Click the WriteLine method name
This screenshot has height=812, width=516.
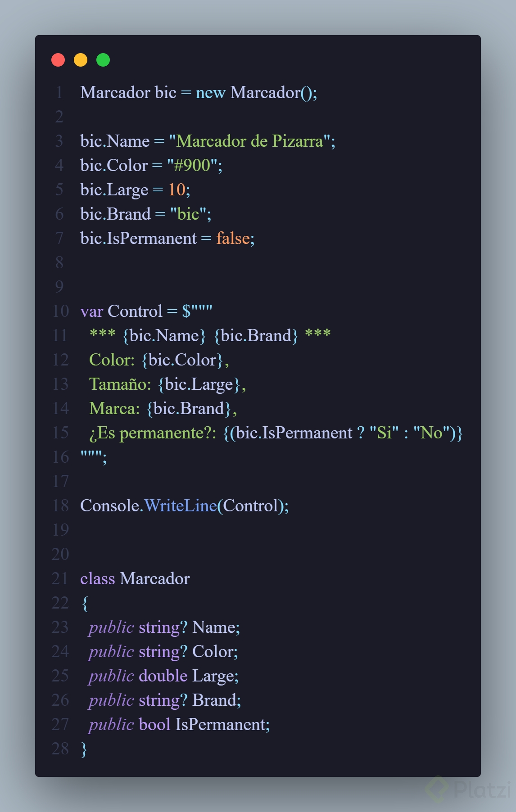pos(180,506)
